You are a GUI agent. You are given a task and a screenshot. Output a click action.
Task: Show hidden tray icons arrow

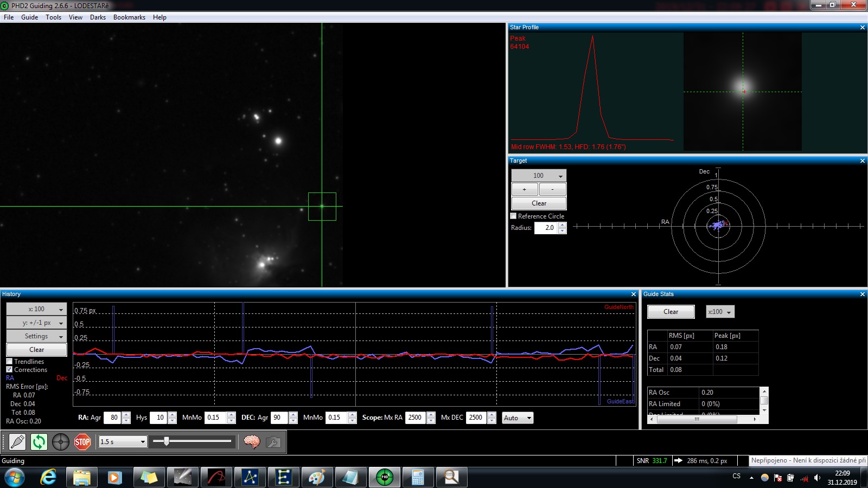pyautogui.click(x=751, y=478)
